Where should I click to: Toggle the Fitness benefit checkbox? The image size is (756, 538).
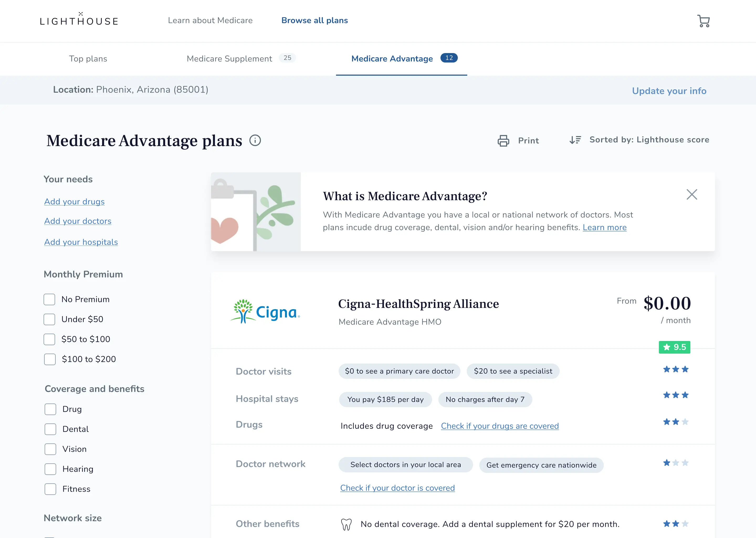tap(50, 489)
